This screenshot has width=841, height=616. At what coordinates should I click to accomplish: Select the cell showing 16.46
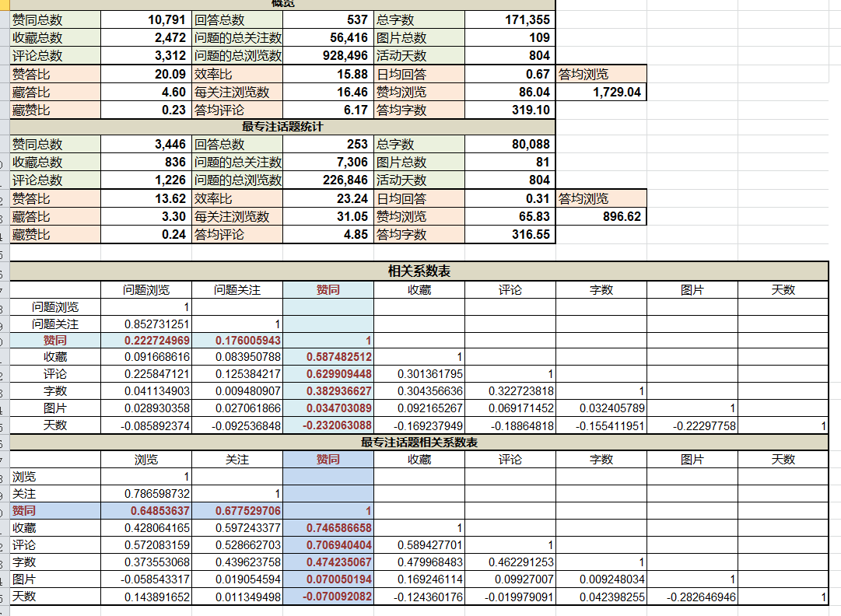(328, 93)
